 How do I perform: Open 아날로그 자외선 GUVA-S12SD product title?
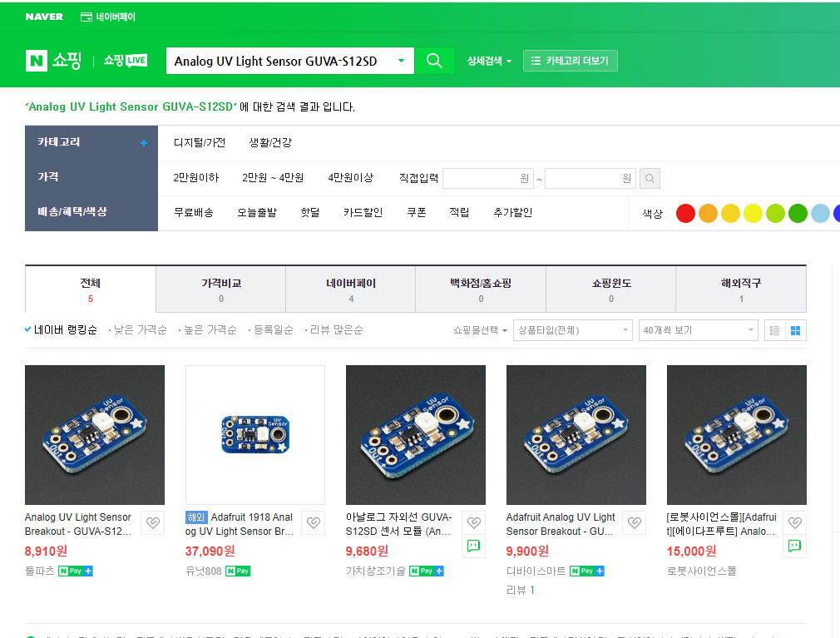398,524
